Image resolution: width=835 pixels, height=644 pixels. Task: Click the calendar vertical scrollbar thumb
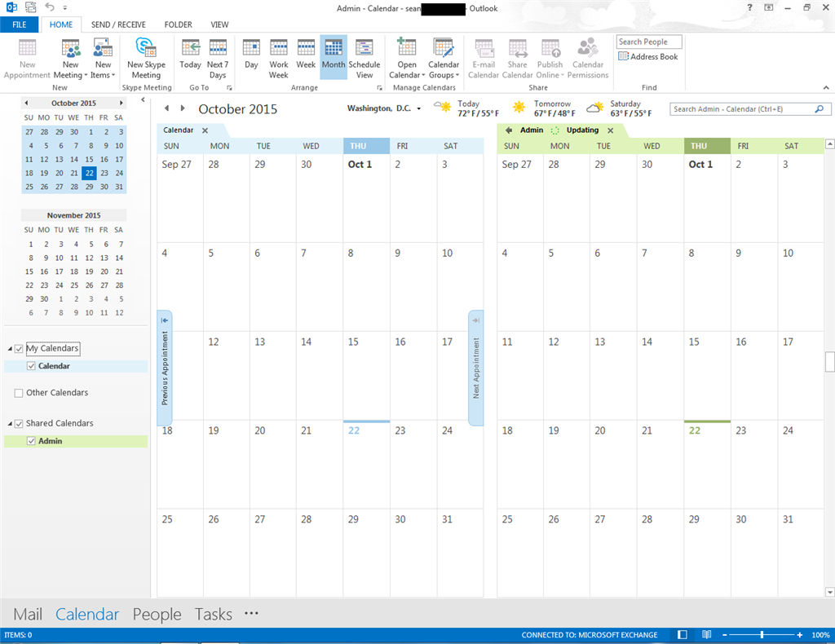point(829,362)
